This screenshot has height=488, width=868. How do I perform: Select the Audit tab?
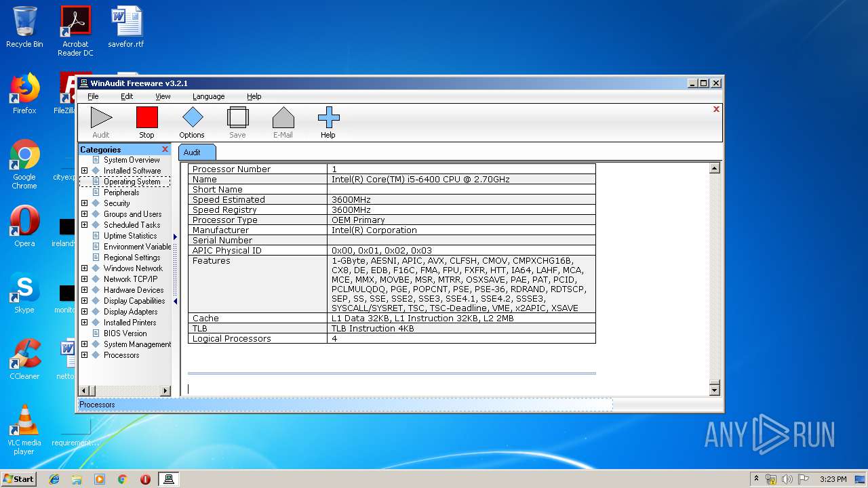click(197, 152)
